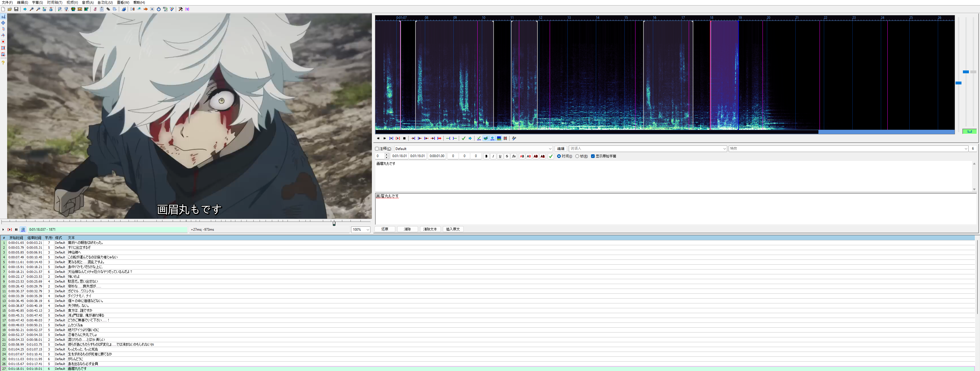
Task: Stop audio playback with the square button
Action: 404,139
